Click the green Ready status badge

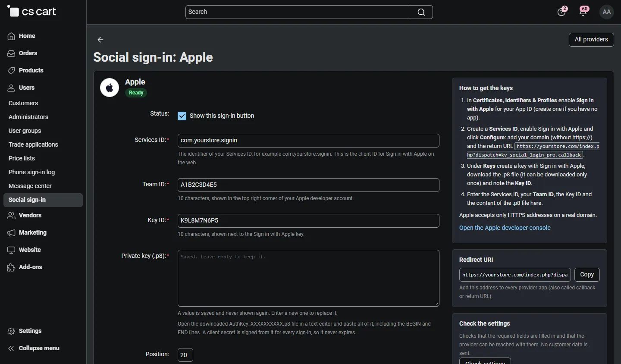click(x=136, y=93)
